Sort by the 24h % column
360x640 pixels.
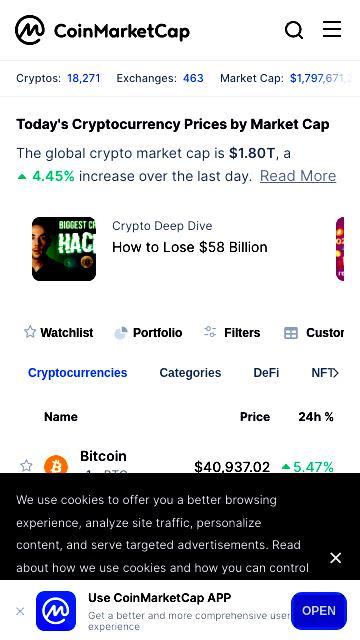pos(316,417)
